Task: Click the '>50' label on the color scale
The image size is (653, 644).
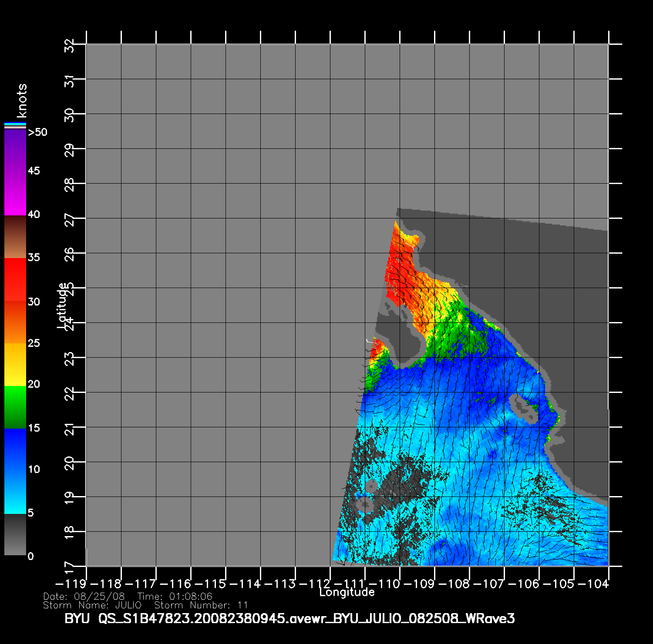Action: 37,132
